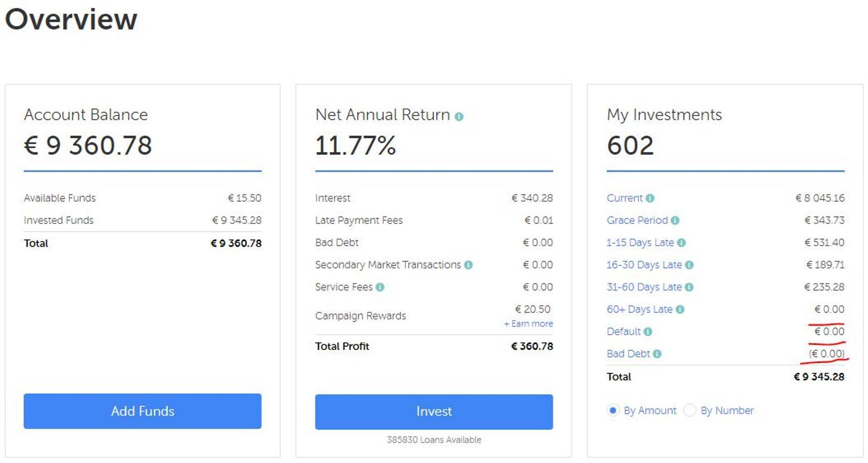Click info icon next to Net Annual Return

(x=459, y=117)
